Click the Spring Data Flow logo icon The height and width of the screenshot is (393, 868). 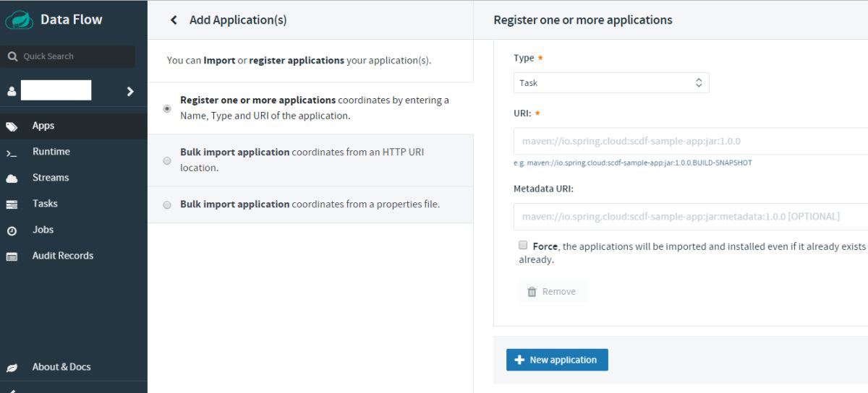click(x=20, y=20)
